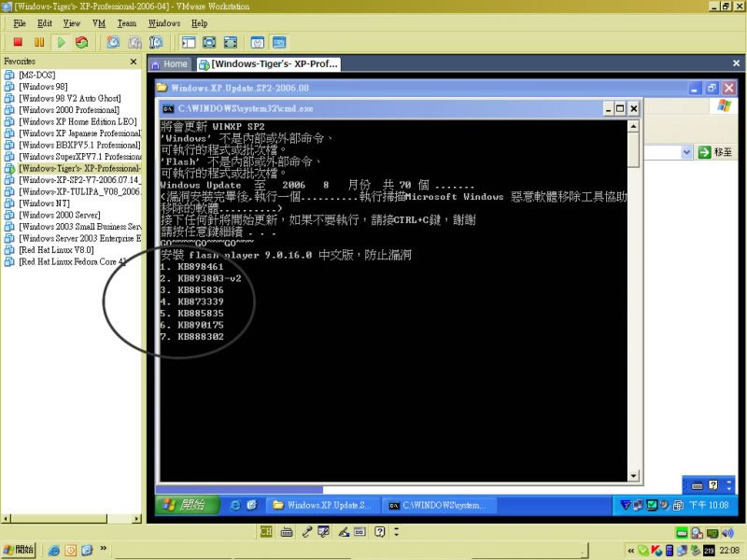747x560 pixels.
Task: Click guest taskbar C:\WINDOWS\system... button
Action: coord(439,505)
